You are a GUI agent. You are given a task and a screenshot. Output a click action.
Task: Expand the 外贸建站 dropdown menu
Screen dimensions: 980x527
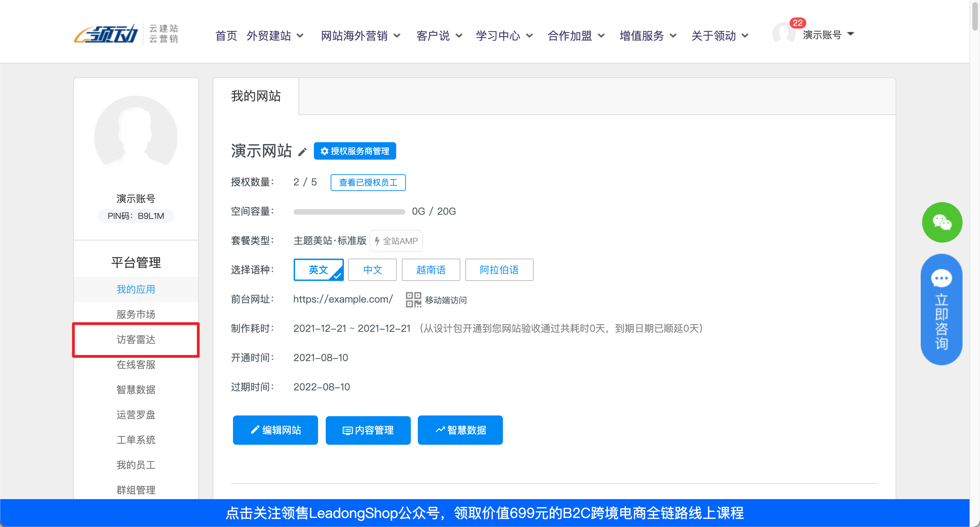(276, 36)
